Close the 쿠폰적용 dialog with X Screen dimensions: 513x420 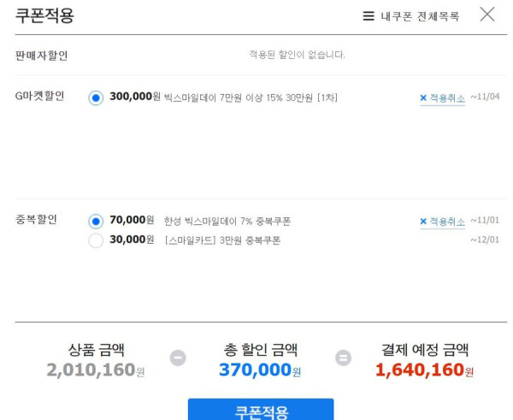(487, 15)
